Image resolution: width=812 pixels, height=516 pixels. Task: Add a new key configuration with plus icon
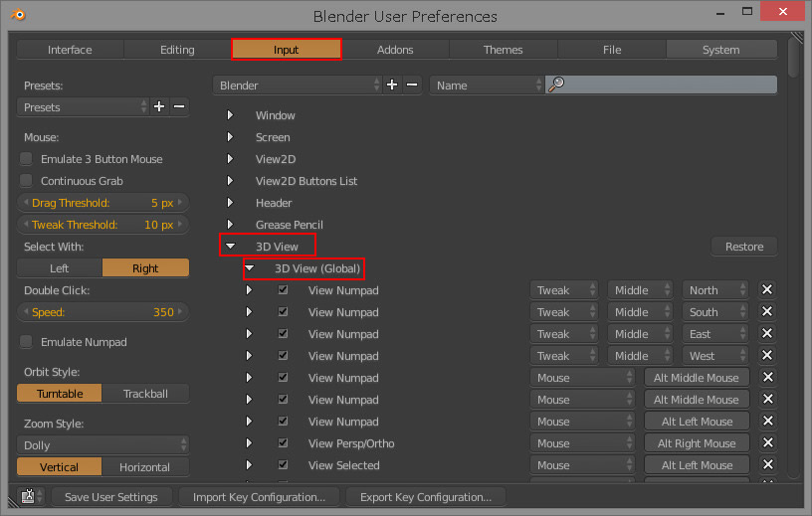point(392,85)
